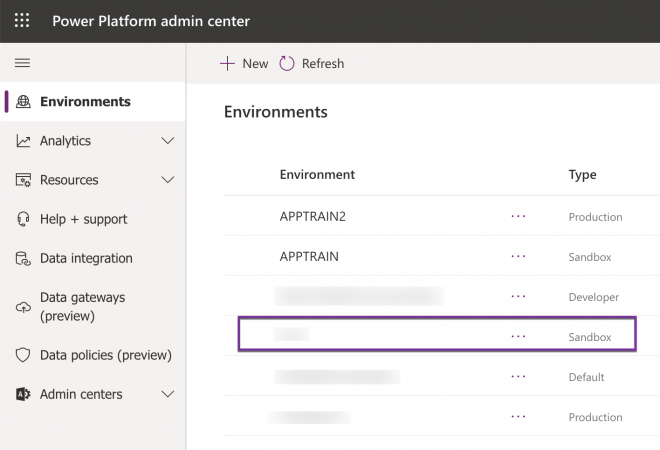Open the app launcher waffle icon
Screen dimensions: 660x450
[22, 20]
